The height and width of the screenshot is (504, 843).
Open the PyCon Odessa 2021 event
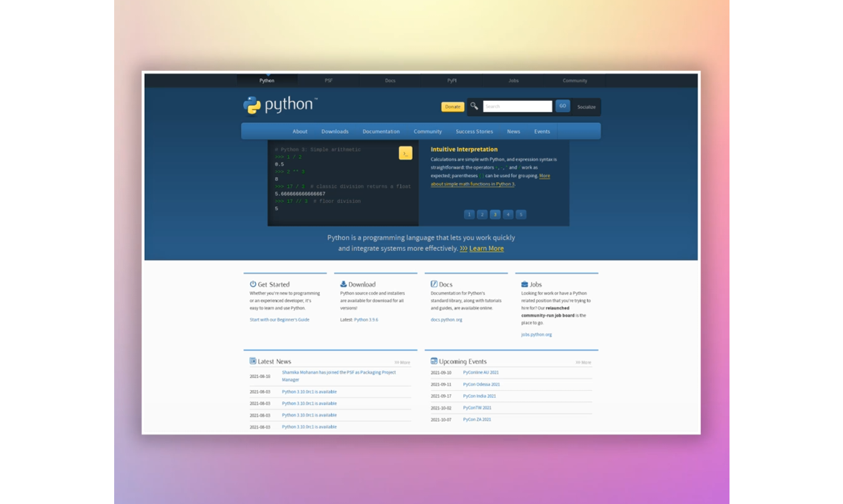pos(482,384)
